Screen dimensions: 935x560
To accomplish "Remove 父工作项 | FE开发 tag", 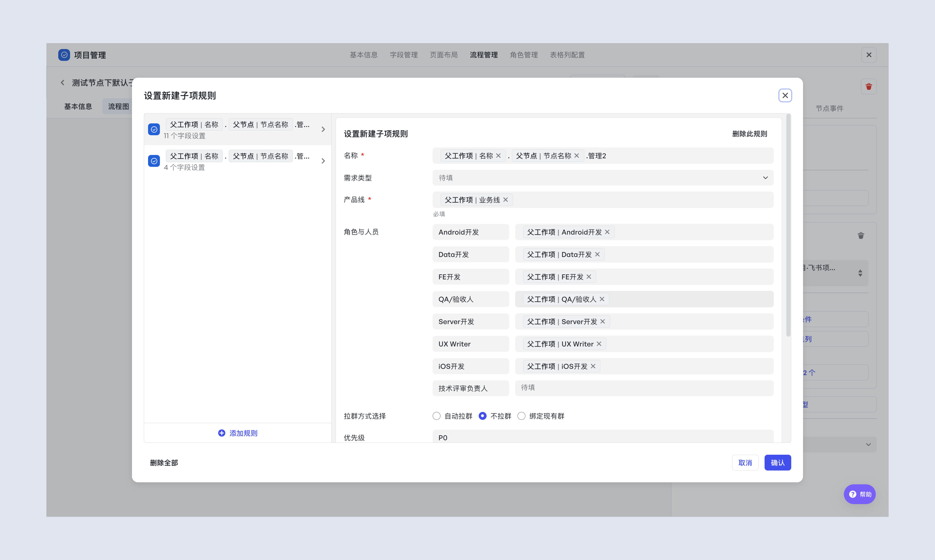I will (x=589, y=277).
